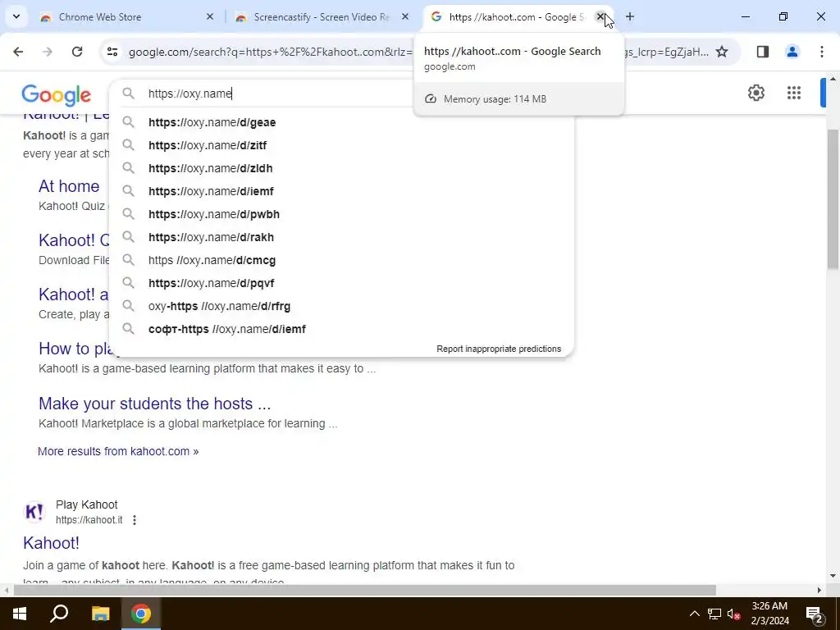
Task: Click the Google search box text
Action: (189, 94)
